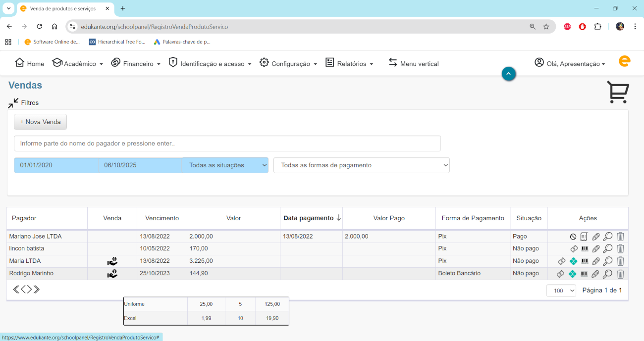
Task: Focus the payer name search field
Action: pos(227,144)
